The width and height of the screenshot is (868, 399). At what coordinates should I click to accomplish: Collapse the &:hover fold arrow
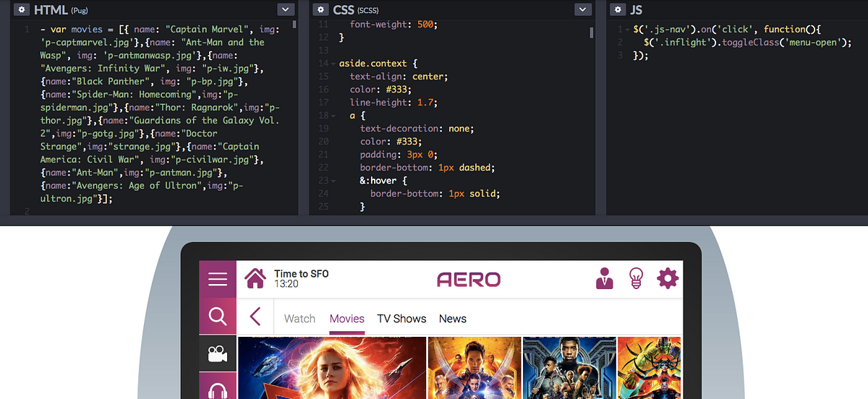coord(333,181)
